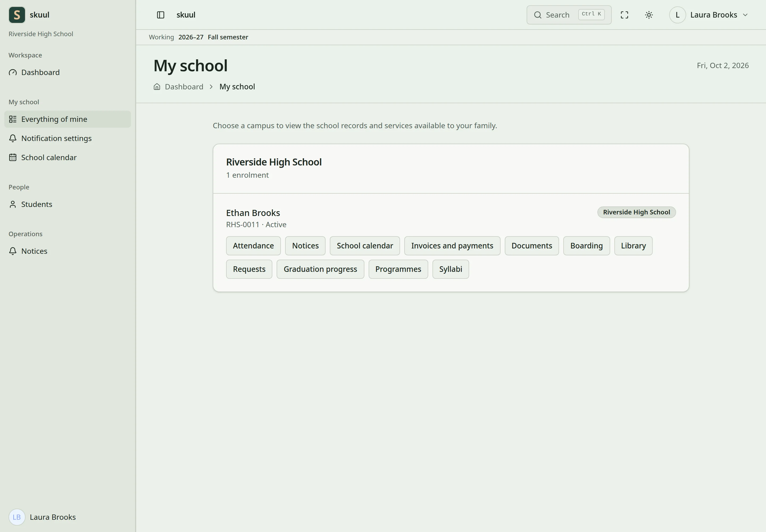View Graduation progress

coord(320,269)
